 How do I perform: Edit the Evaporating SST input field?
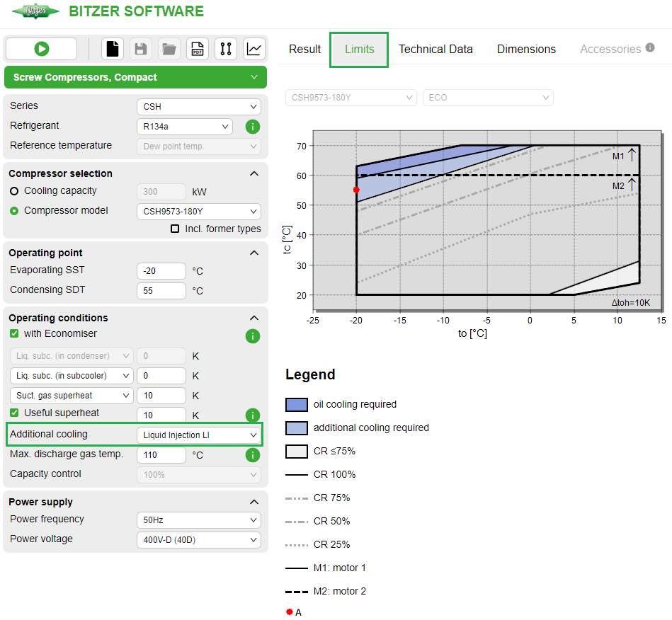161,270
